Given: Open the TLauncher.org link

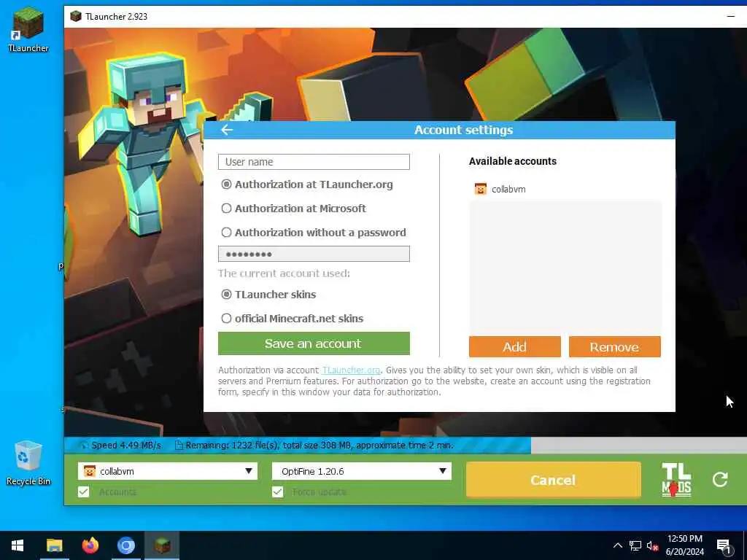Looking at the screenshot, I should tap(351, 370).
